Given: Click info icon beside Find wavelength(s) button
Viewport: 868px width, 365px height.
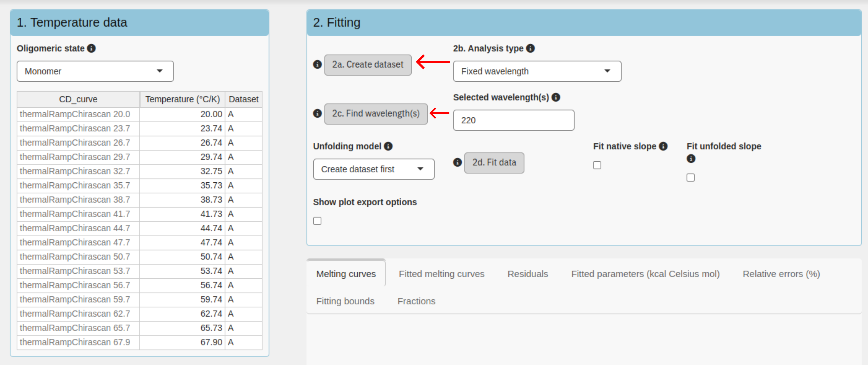Looking at the screenshot, I should pos(317,113).
